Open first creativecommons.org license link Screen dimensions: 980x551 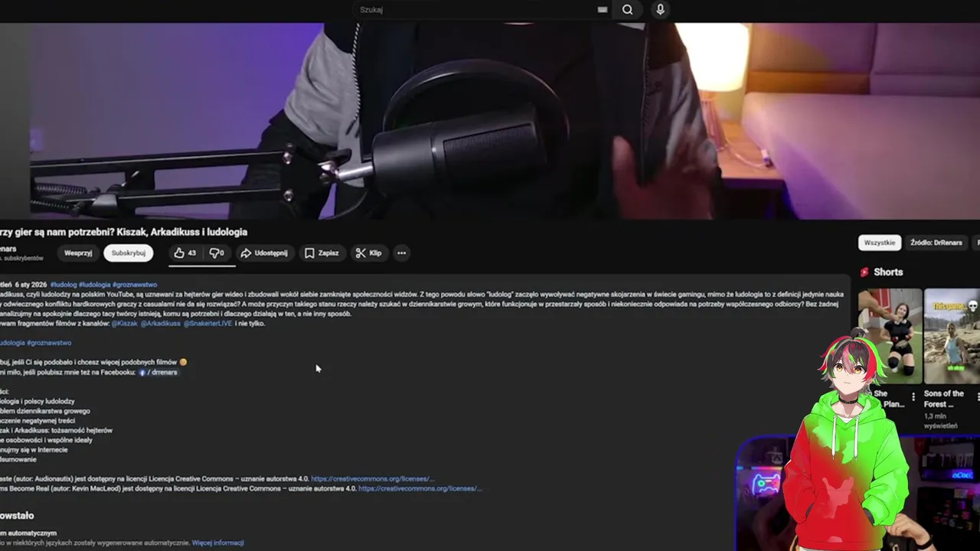[x=373, y=479]
